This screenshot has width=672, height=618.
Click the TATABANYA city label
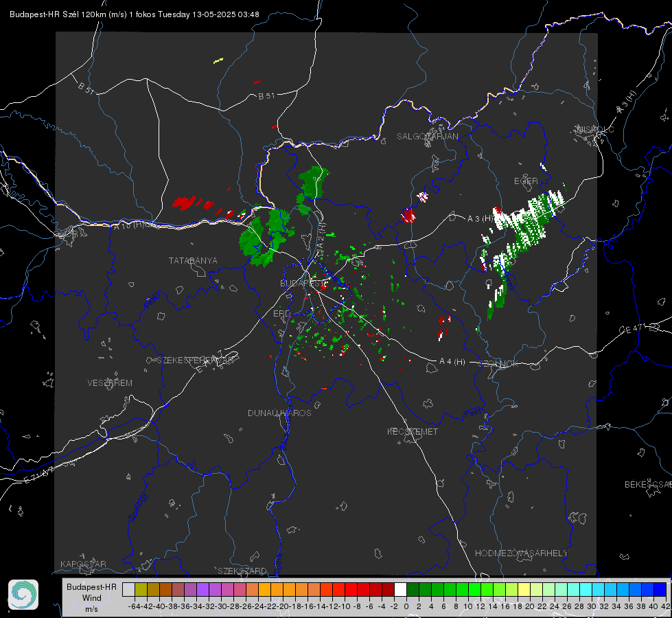(193, 261)
